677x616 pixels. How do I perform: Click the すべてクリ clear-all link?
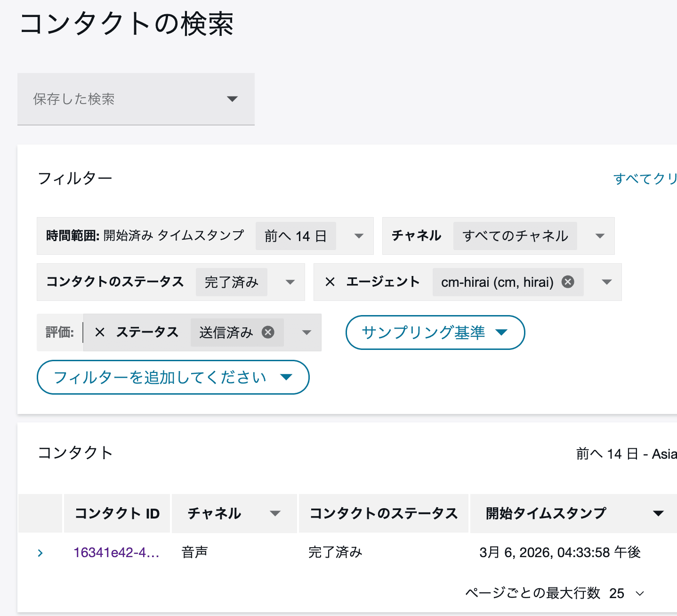click(x=645, y=178)
